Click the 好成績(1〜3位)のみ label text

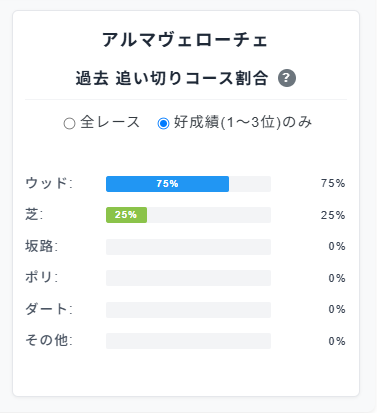coord(243,122)
